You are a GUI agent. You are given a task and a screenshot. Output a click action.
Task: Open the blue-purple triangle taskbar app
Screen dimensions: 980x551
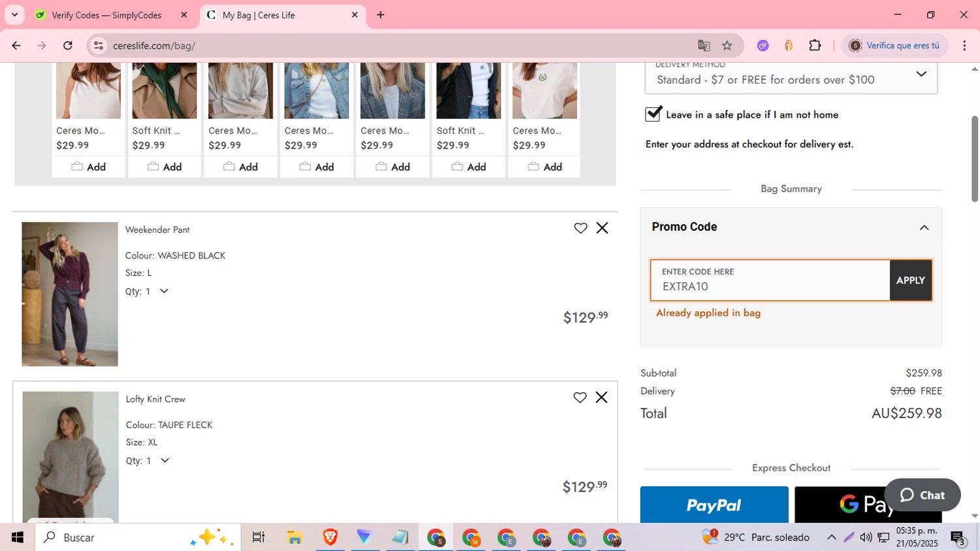pyautogui.click(x=365, y=537)
